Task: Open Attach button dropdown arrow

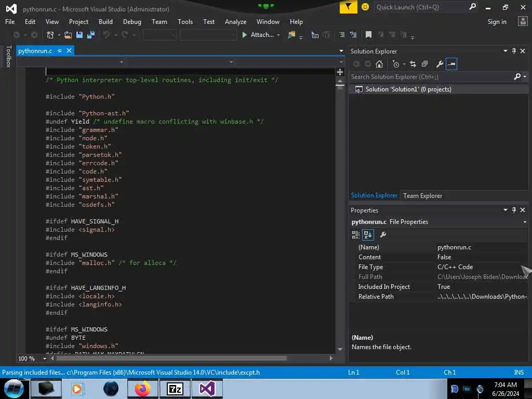Action: [278, 35]
